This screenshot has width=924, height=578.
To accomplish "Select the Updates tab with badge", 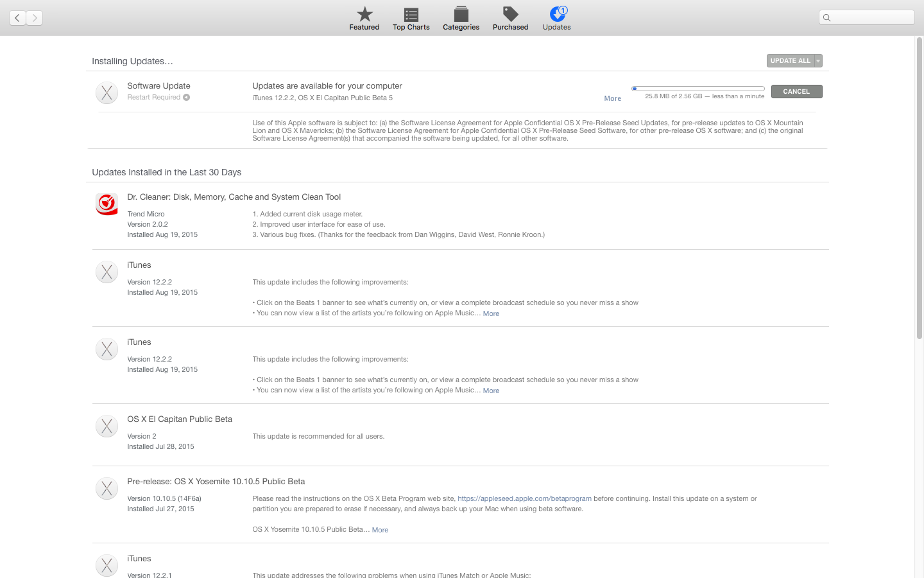I will (x=557, y=18).
